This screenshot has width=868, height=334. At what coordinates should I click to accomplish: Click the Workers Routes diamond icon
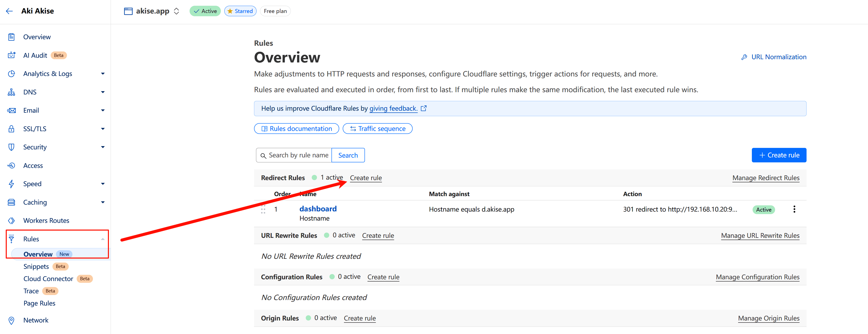pyautogui.click(x=11, y=220)
